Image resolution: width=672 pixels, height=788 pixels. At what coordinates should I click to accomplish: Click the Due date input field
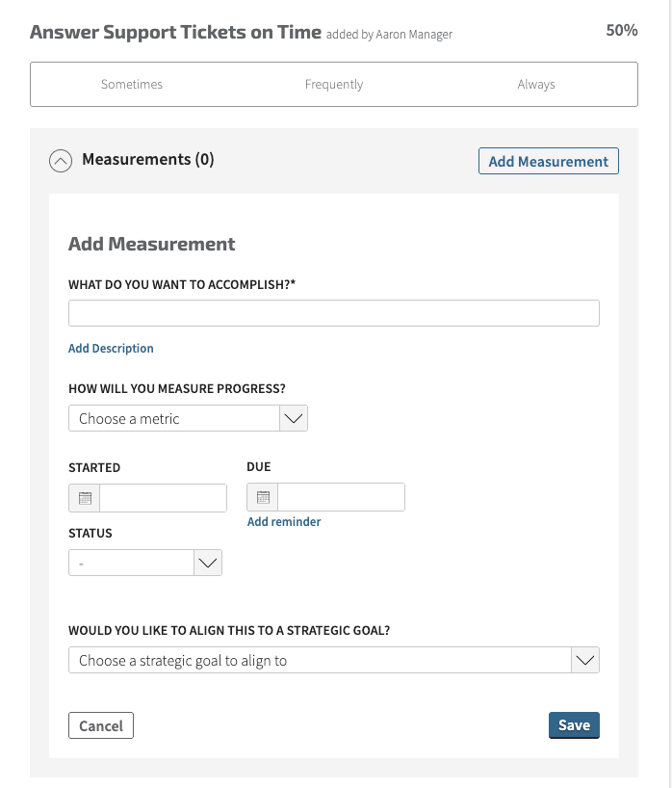pyautogui.click(x=341, y=497)
